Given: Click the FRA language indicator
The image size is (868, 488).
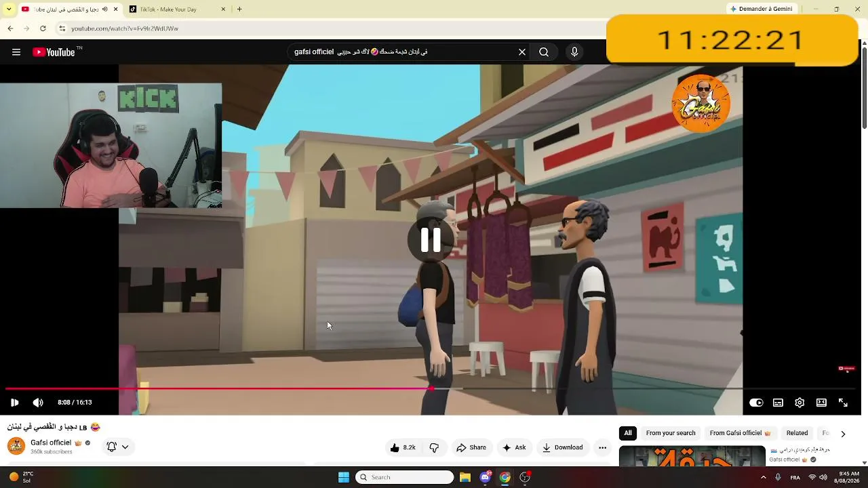Looking at the screenshot, I should pyautogui.click(x=795, y=477).
